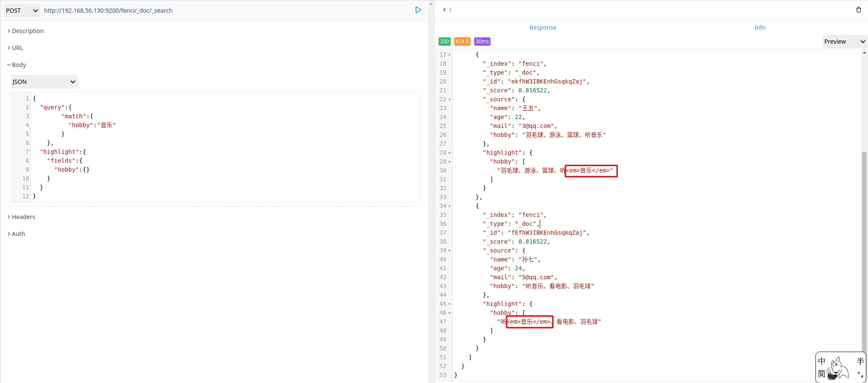Click the 674 B response size badge

coord(462,41)
